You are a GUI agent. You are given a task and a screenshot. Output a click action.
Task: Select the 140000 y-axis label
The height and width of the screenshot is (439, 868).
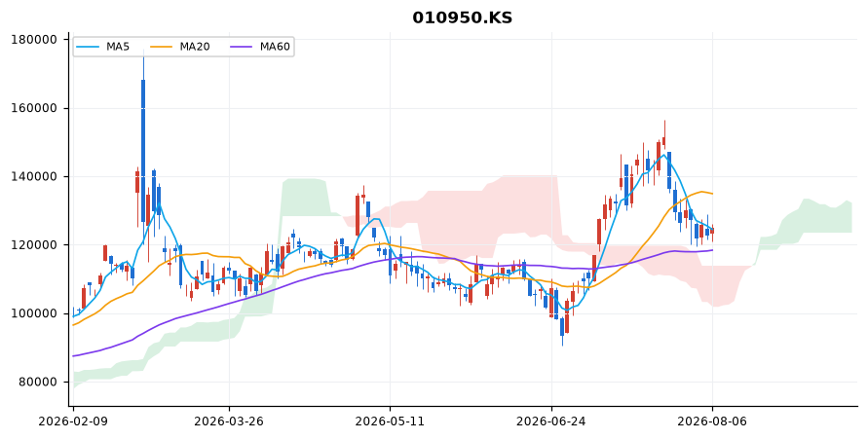(34, 177)
